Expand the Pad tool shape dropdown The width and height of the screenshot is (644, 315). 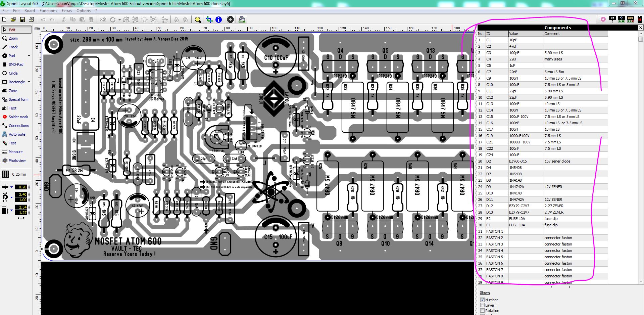(x=29, y=56)
